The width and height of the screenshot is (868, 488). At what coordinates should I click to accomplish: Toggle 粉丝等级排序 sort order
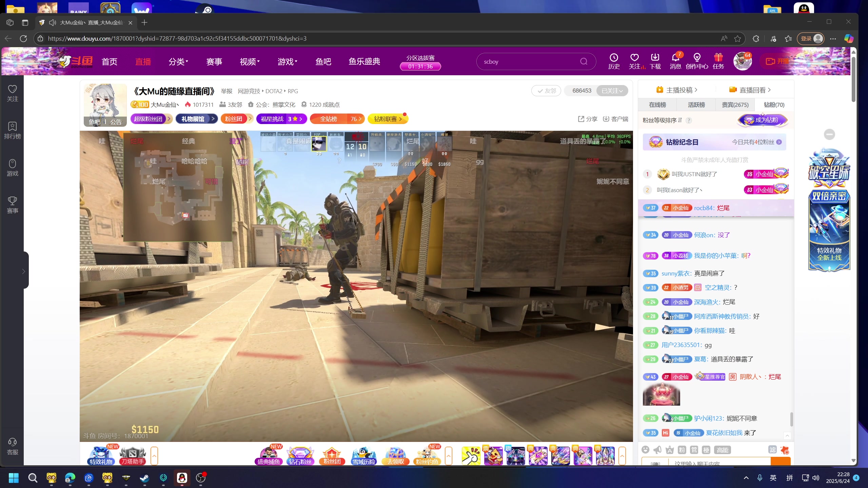662,120
